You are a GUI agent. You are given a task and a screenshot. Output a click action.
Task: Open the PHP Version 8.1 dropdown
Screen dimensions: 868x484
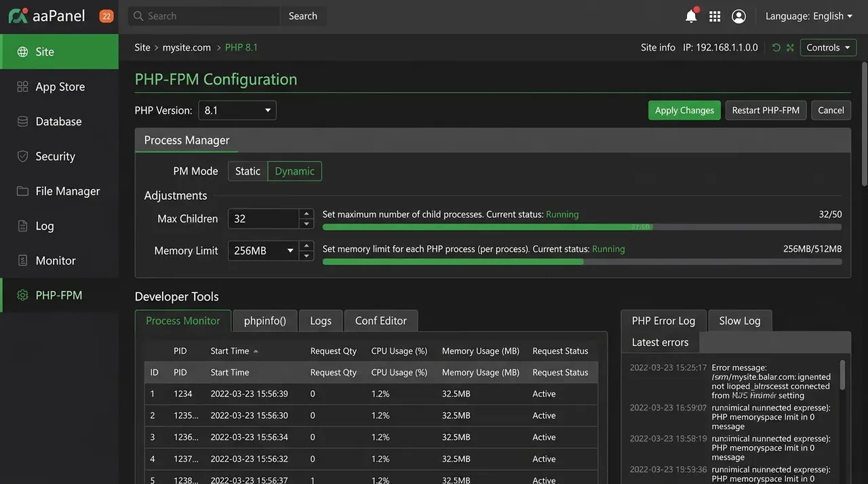237,110
